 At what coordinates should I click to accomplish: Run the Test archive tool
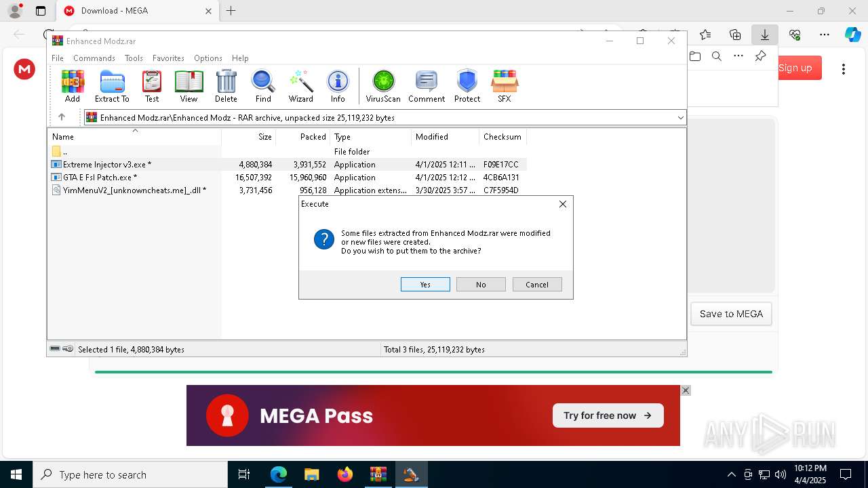pyautogui.click(x=152, y=86)
